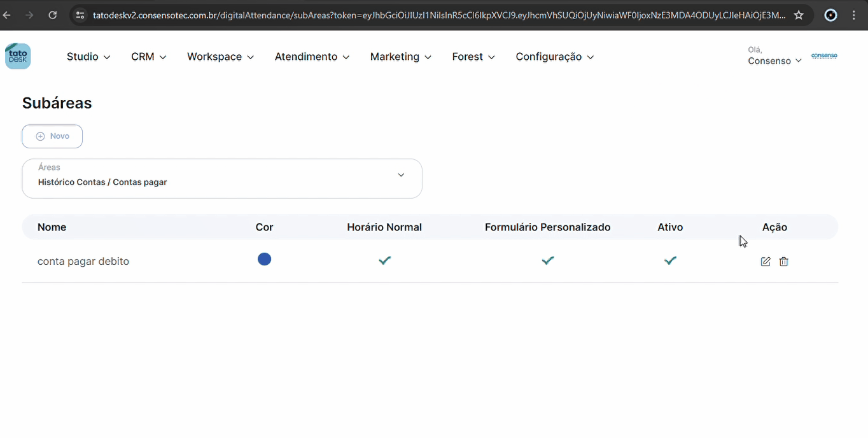Bookmark this page with the star icon
The width and height of the screenshot is (868, 438).
(x=799, y=15)
